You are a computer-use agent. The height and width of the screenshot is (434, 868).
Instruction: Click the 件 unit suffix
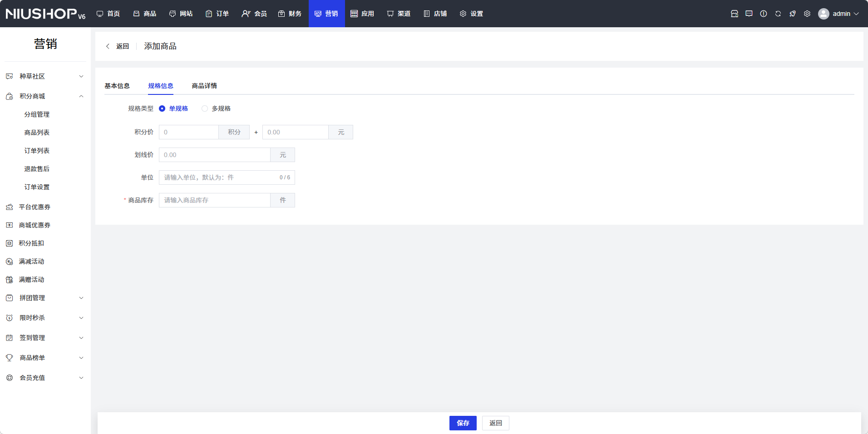283,200
